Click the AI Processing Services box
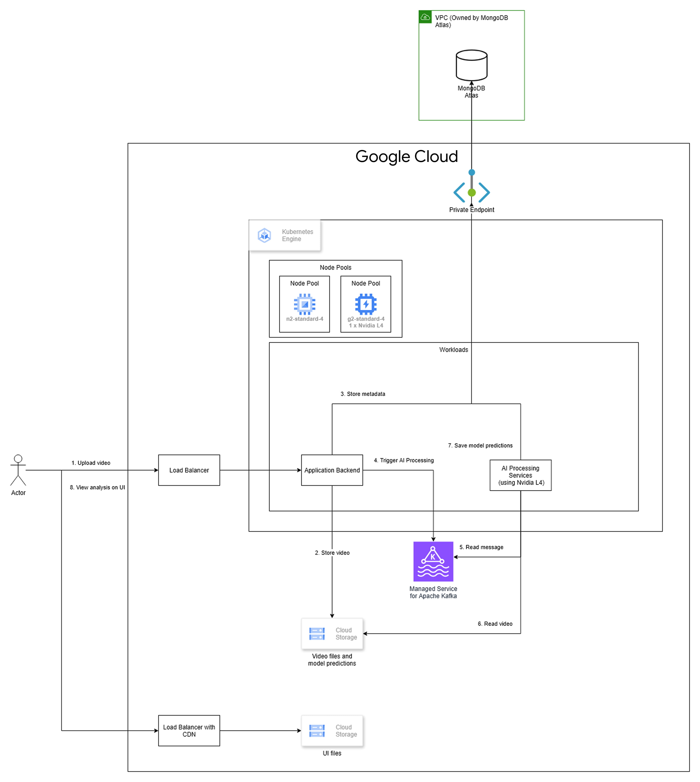Screen dimensions: 700x782 520,476
